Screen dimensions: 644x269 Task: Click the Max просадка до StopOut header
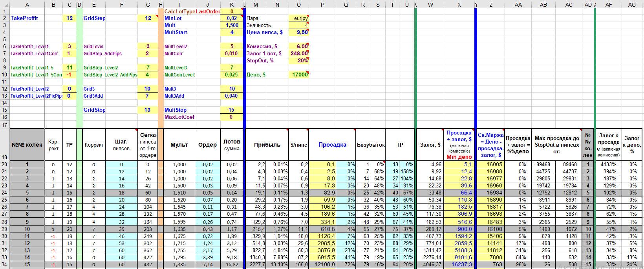[557, 145]
